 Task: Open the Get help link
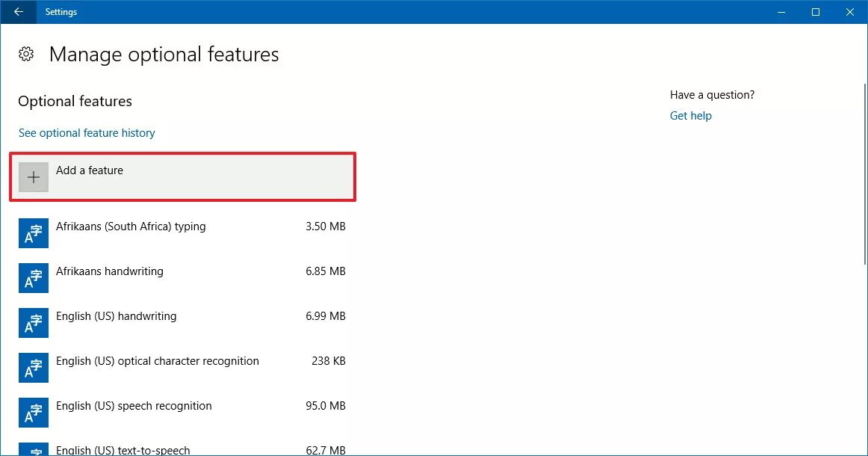[x=690, y=116]
